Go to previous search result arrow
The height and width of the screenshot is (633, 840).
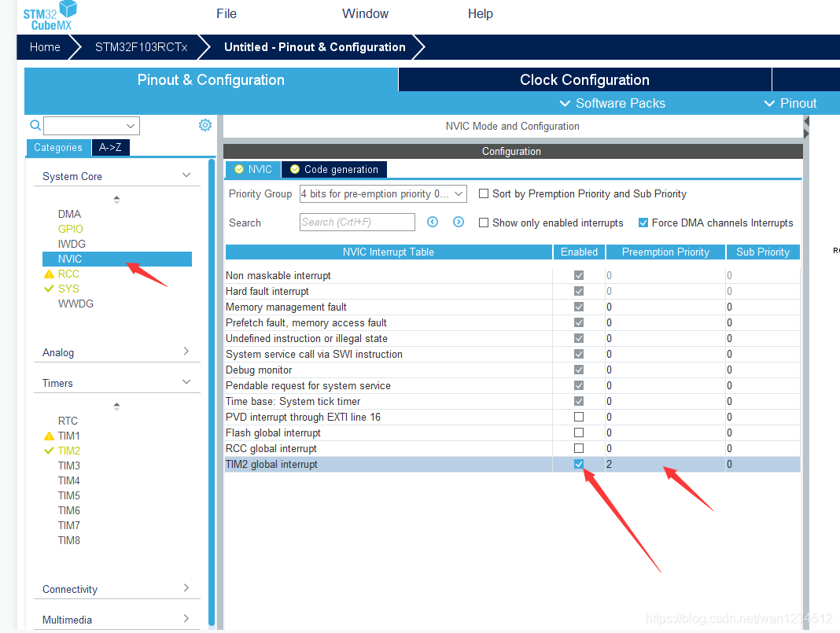click(x=433, y=223)
